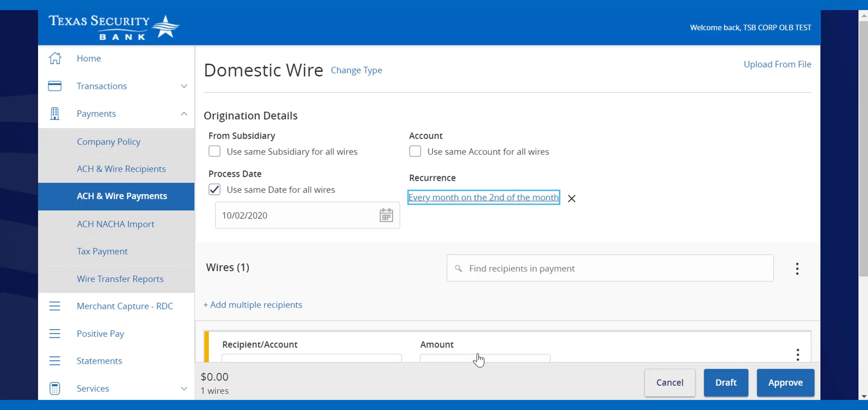Click the Texas Security Bank logo

pyautogui.click(x=114, y=27)
